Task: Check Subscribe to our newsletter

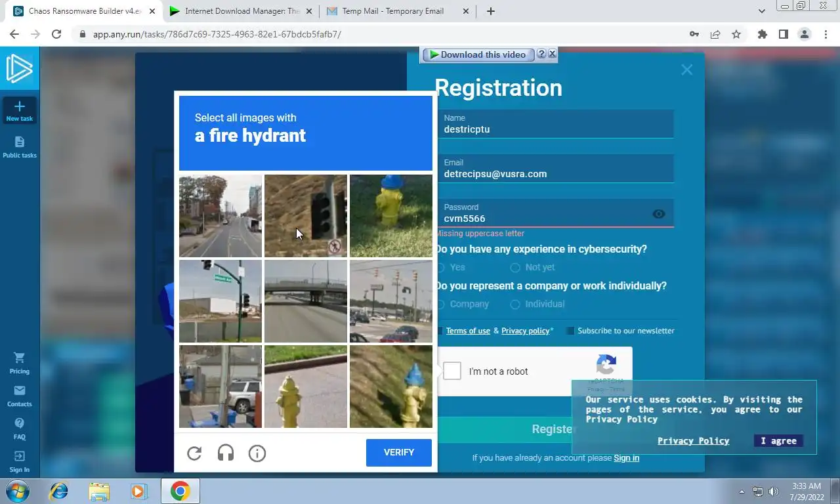Action: pyautogui.click(x=570, y=331)
